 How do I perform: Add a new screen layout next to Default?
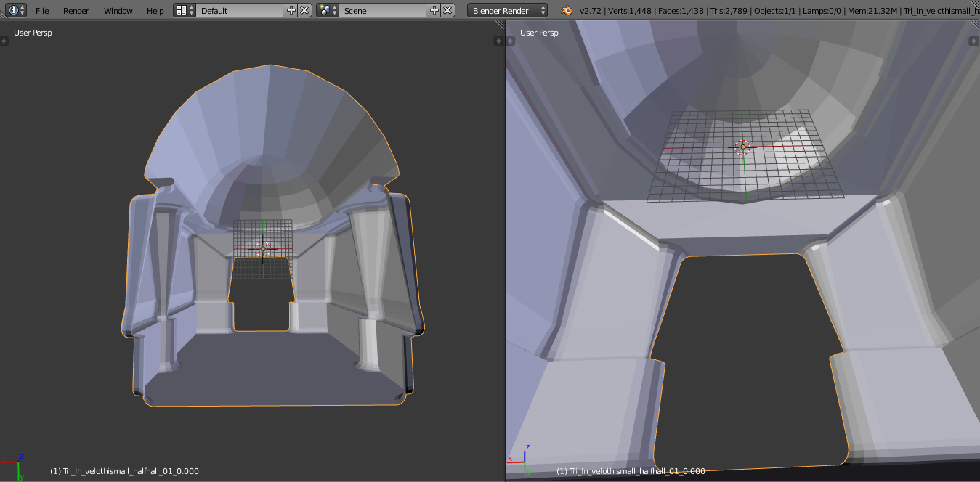[x=291, y=10]
